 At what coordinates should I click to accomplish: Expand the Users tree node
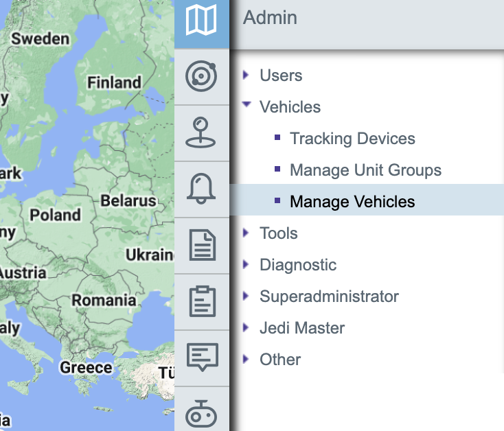tap(246, 75)
